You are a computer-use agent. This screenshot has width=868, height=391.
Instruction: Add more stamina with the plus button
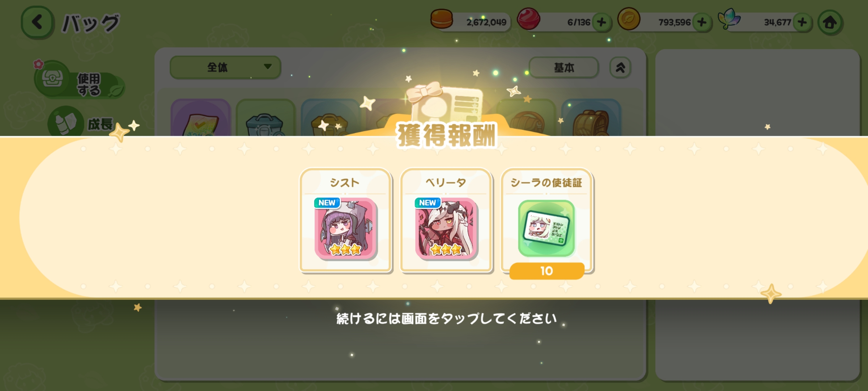tap(602, 22)
